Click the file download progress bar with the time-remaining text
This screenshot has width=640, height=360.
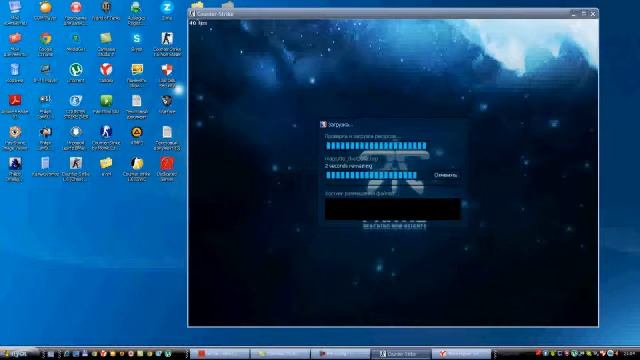pyautogui.click(x=371, y=176)
